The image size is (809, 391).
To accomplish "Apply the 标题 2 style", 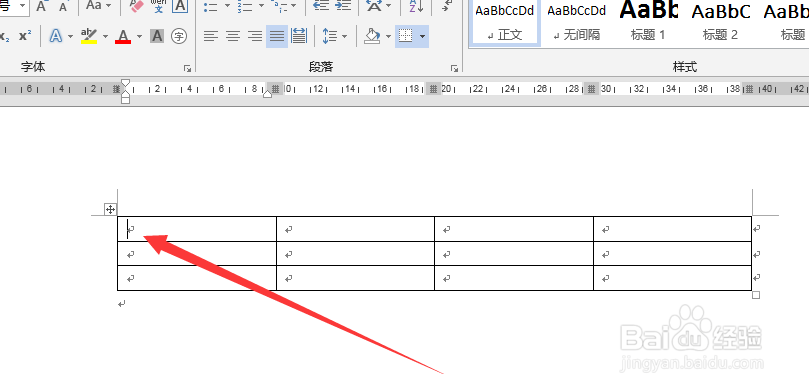I will [x=720, y=23].
